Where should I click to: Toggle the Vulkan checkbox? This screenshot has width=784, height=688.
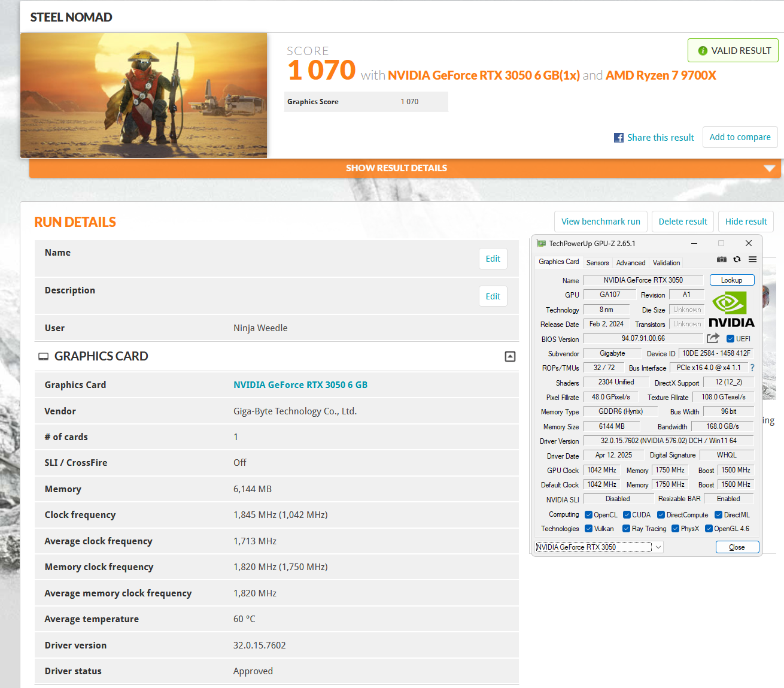pyautogui.click(x=588, y=529)
